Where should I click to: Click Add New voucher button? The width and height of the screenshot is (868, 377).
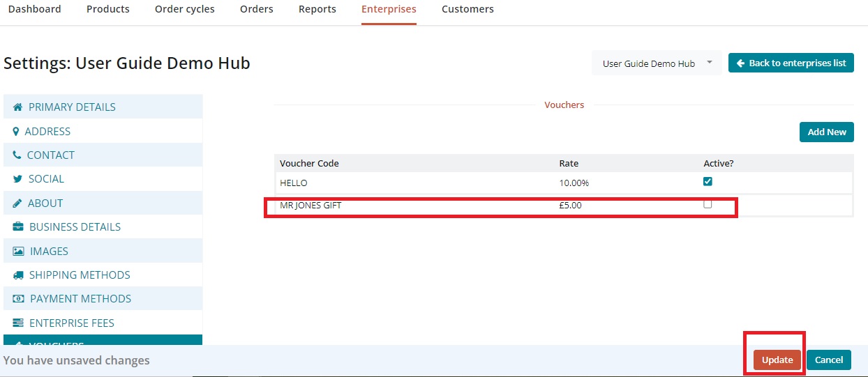tap(826, 132)
